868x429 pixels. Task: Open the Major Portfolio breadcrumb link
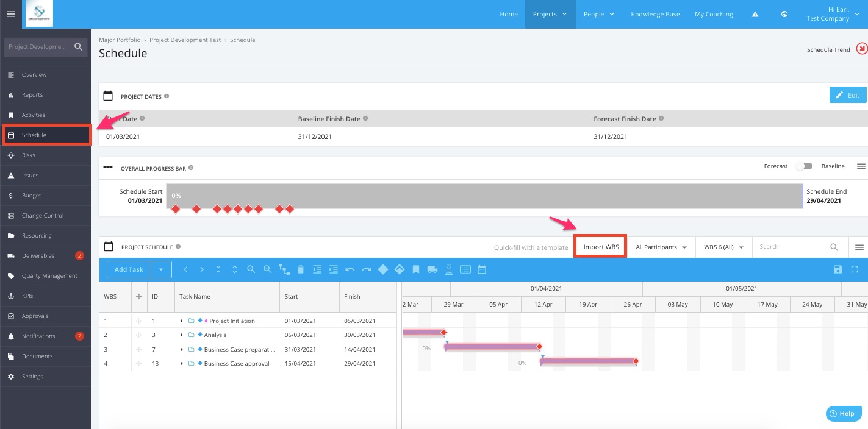pyautogui.click(x=120, y=40)
